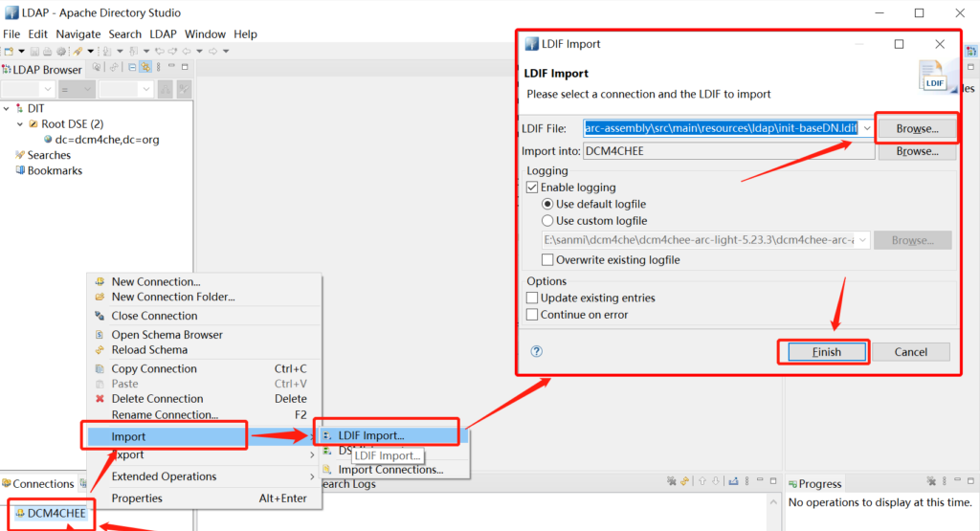Toggle Link with Editor in LDAP Browser

[x=145, y=67]
